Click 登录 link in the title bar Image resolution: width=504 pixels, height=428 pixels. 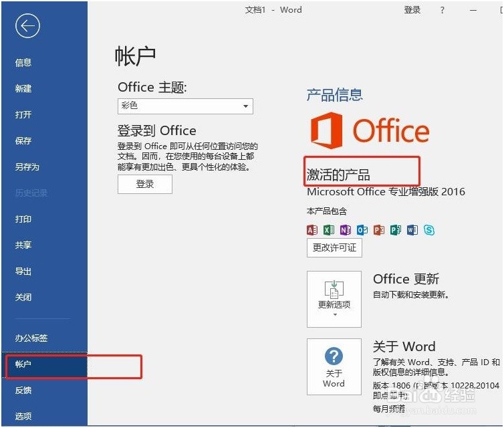coord(412,10)
